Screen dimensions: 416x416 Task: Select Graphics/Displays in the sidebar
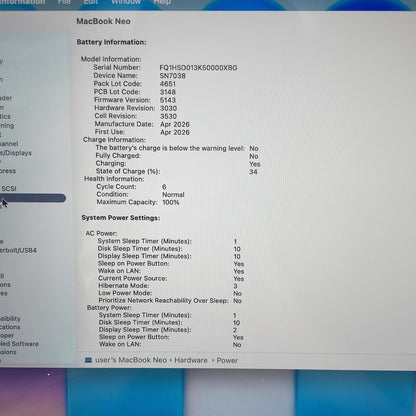coord(16,153)
